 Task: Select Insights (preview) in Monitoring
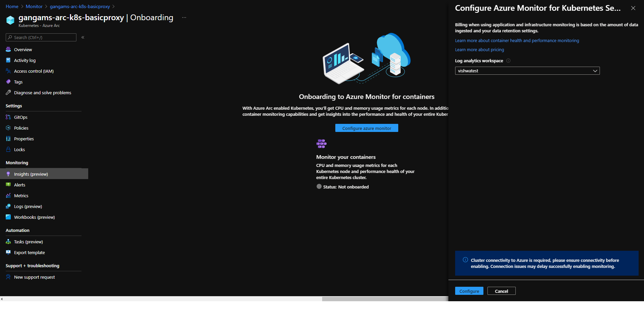pyautogui.click(x=31, y=174)
